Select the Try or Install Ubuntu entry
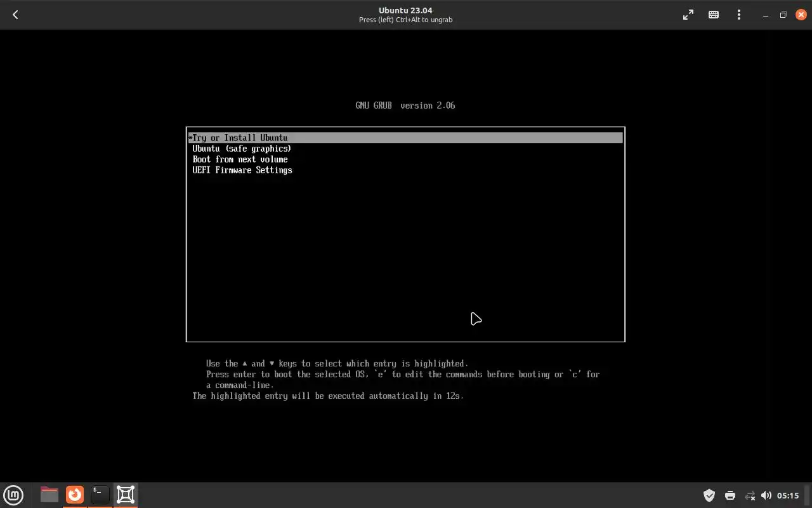The height and width of the screenshot is (508, 812). coord(405,138)
